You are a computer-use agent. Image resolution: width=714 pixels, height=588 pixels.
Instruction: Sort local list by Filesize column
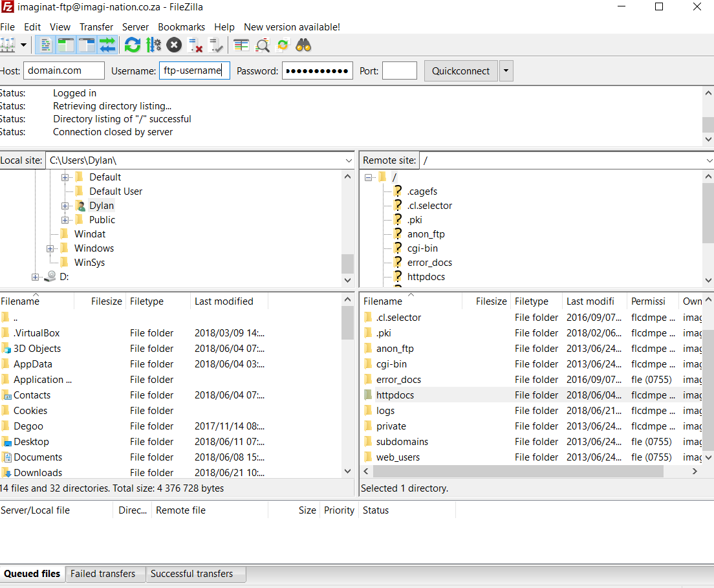pyautogui.click(x=100, y=301)
